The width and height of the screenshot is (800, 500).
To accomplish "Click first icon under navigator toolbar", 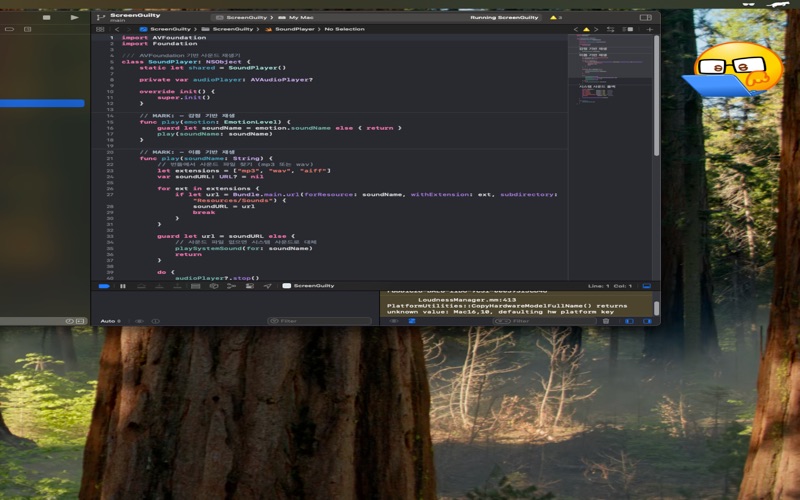I will click(9, 30).
